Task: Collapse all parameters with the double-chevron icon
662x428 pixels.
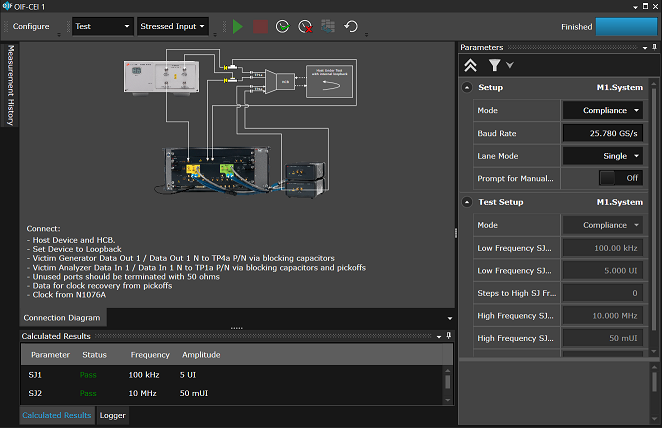Action: pyautogui.click(x=470, y=65)
